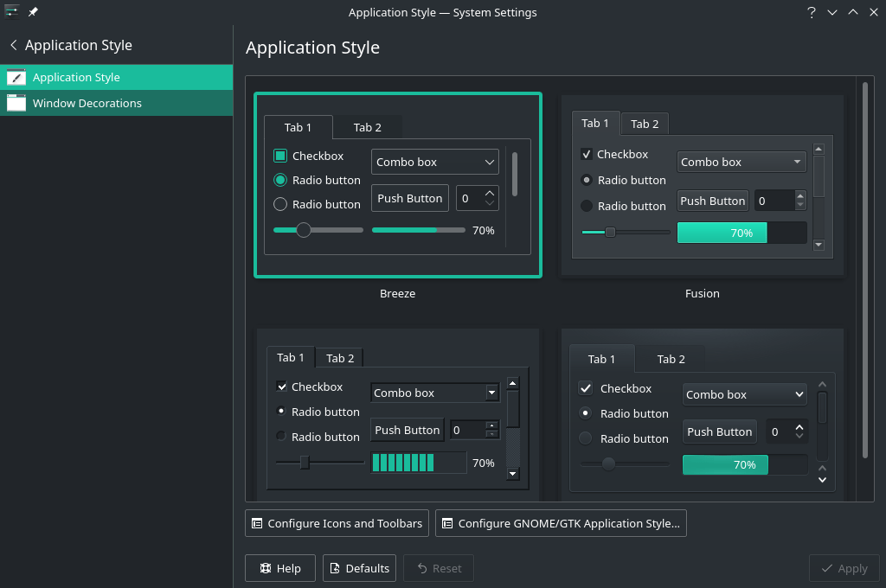Switch to Tab 2 in the Fusion preview
Screen dimensions: 886x588
[x=645, y=125]
